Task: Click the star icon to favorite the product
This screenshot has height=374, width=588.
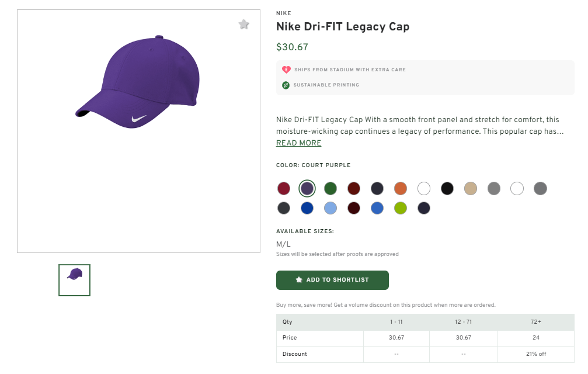Action: pos(243,25)
